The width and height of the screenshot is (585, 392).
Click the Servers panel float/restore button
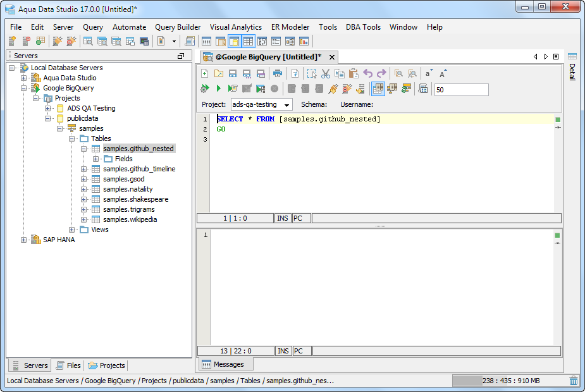pyautogui.click(x=181, y=56)
